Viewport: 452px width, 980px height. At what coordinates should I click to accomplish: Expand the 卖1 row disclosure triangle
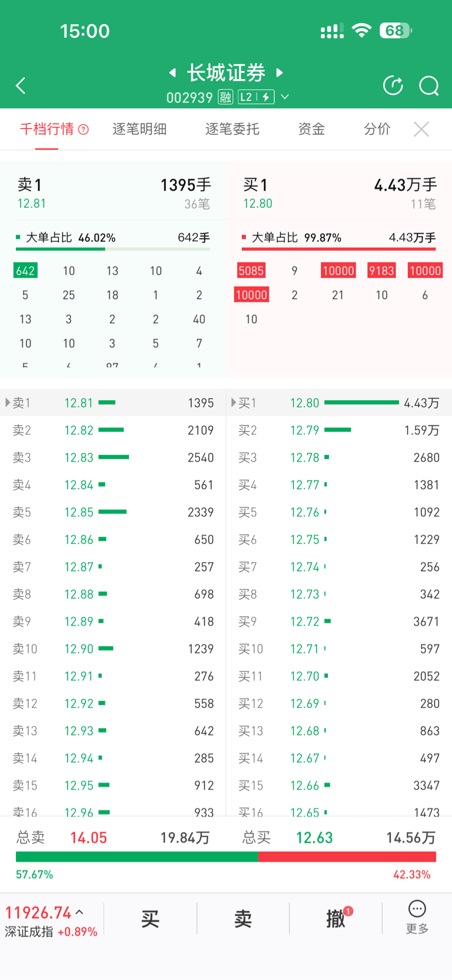point(8,403)
